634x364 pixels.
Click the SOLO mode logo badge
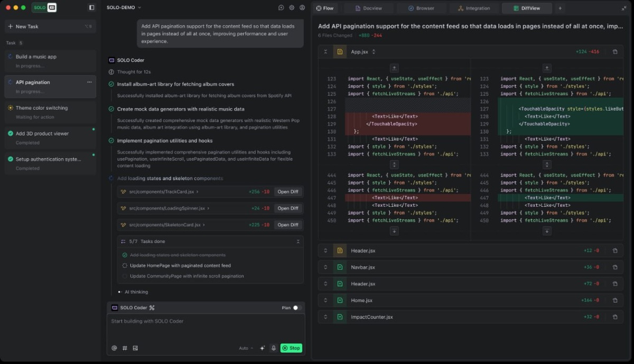(x=44, y=8)
